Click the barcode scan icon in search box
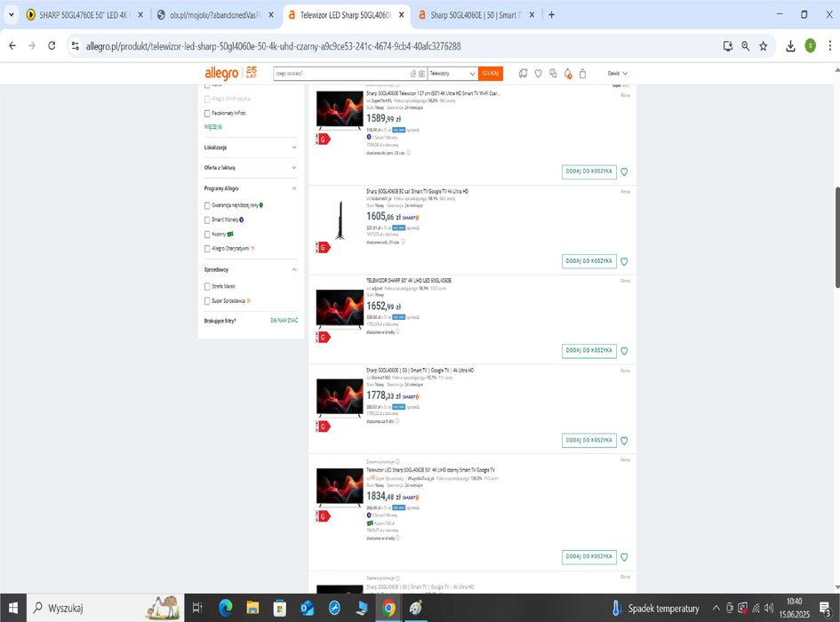840x622 pixels. pyautogui.click(x=413, y=74)
